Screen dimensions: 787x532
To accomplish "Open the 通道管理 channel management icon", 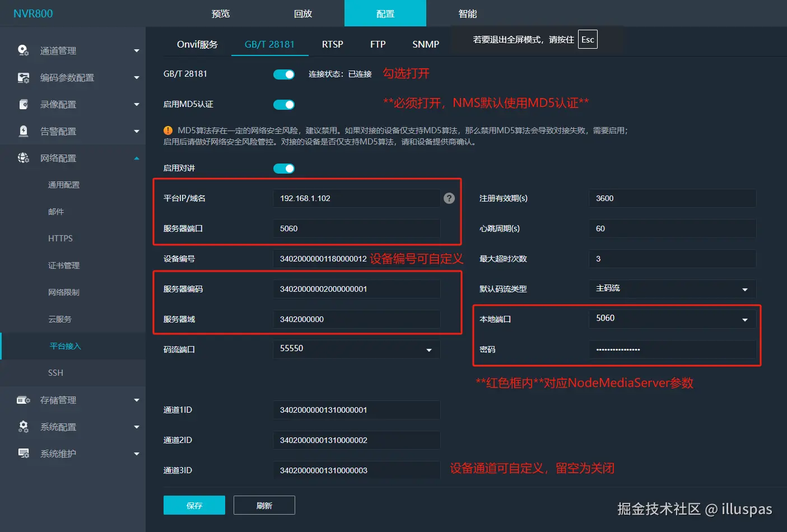I will point(22,50).
